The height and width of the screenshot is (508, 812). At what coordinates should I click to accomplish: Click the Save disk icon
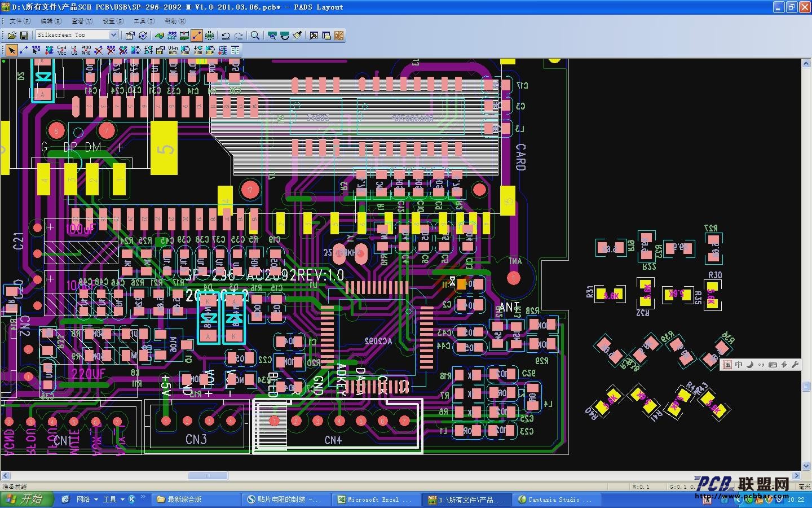point(24,35)
